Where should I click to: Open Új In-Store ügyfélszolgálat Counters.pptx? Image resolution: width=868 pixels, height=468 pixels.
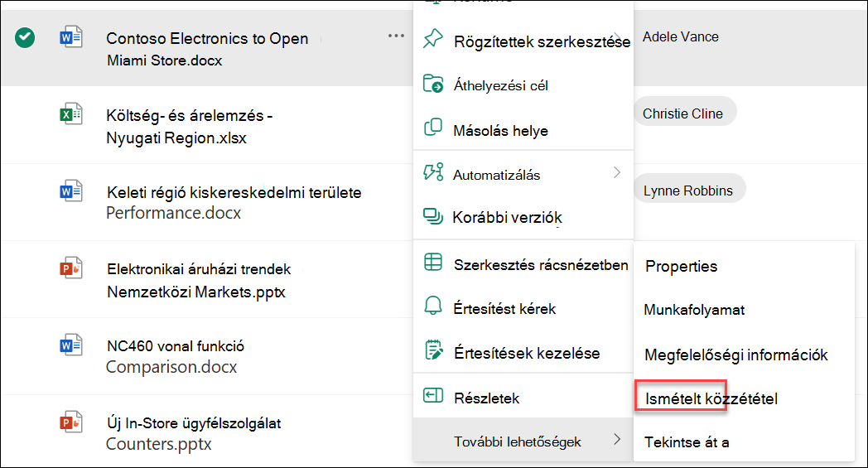pyautogui.click(x=193, y=433)
